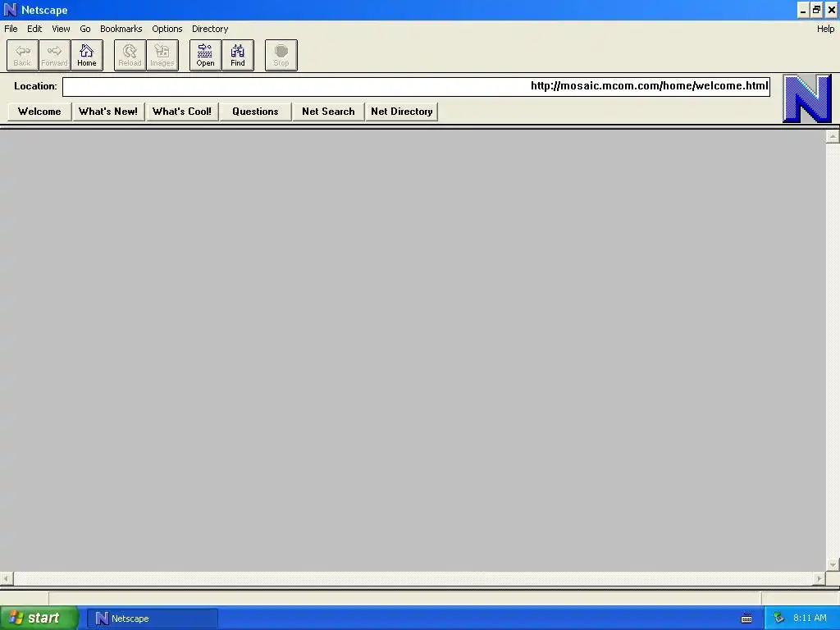Viewport: 840px width, 630px height.
Task: Open the Help menu
Action: click(x=825, y=29)
